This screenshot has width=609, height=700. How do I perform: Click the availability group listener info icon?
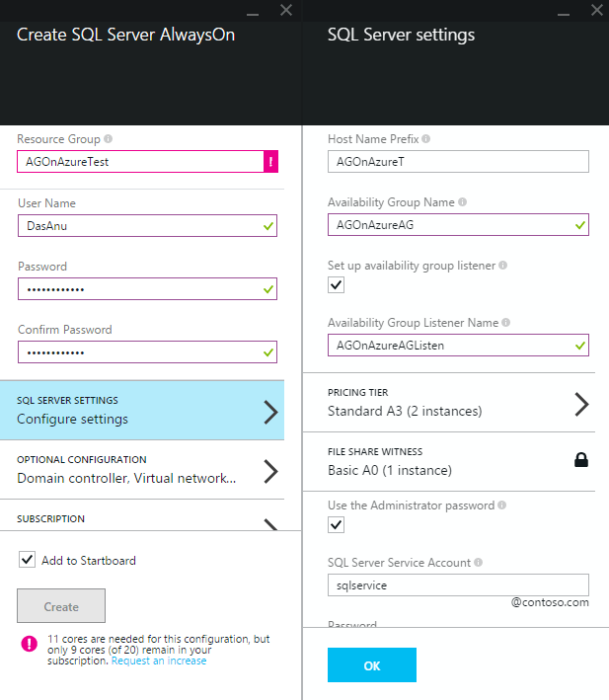[503, 266]
